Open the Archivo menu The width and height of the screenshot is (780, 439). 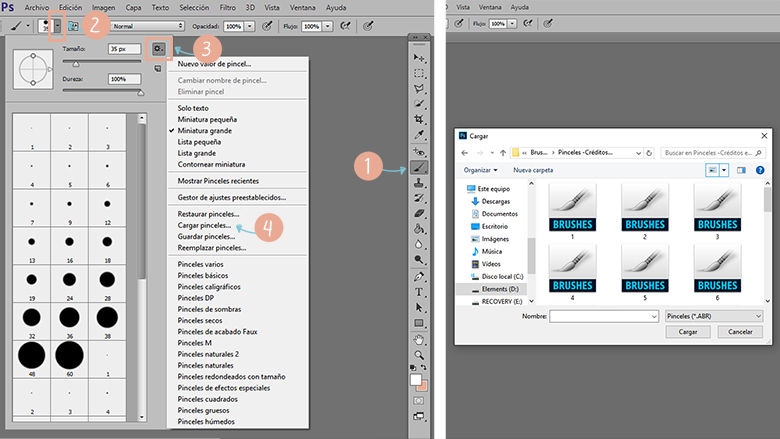37,7
